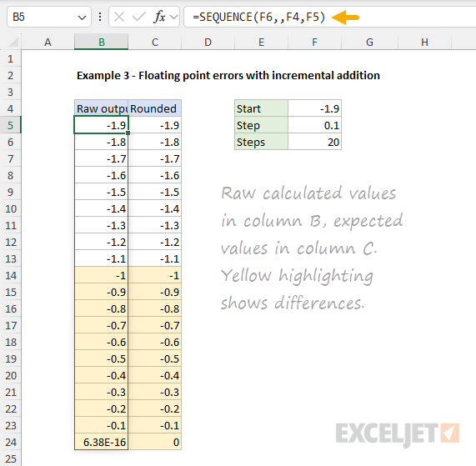Expand the Name Box dropdown arrow

pyautogui.click(x=82, y=18)
